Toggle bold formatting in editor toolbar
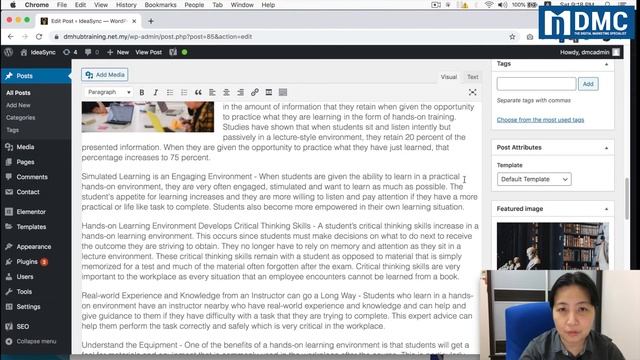Viewport: 640px width, 360px height. click(142, 92)
